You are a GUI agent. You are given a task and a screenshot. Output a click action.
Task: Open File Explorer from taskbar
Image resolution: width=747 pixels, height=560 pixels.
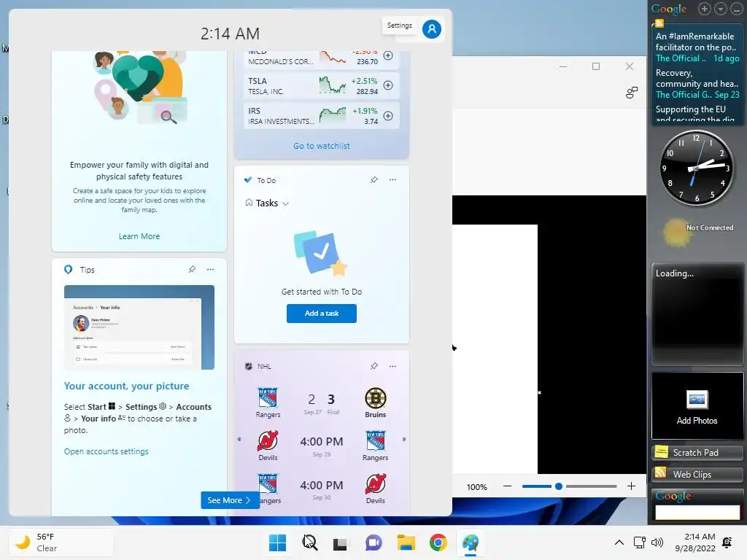(406, 542)
